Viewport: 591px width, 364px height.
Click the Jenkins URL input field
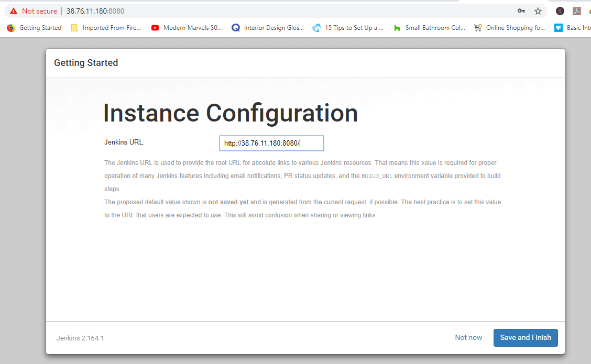tap(271, 143)
